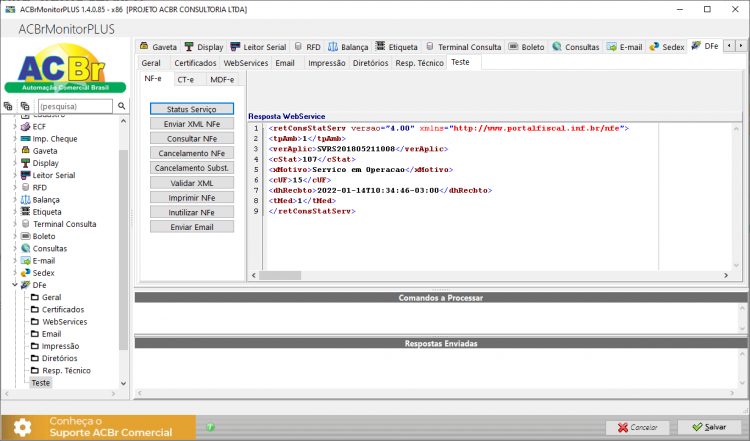Select Diretórios folder under DFe in tree
The height and width of the screenshot is (441, 750).
point(59,358)
